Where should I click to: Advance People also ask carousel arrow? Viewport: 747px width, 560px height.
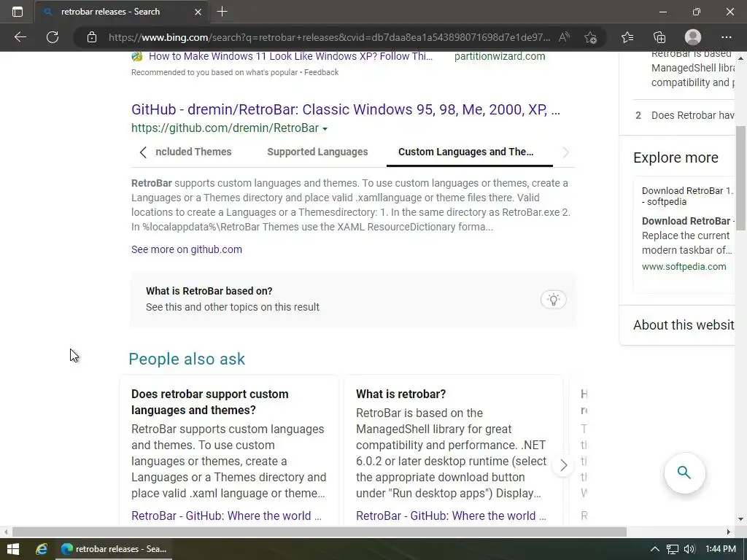pos(563,465)
